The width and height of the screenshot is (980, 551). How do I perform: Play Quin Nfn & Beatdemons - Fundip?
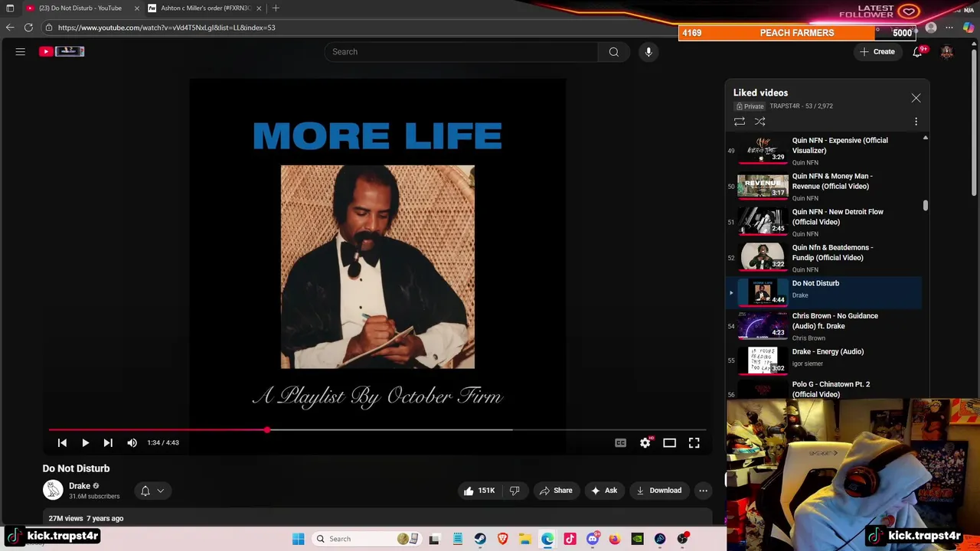point(825,259)
